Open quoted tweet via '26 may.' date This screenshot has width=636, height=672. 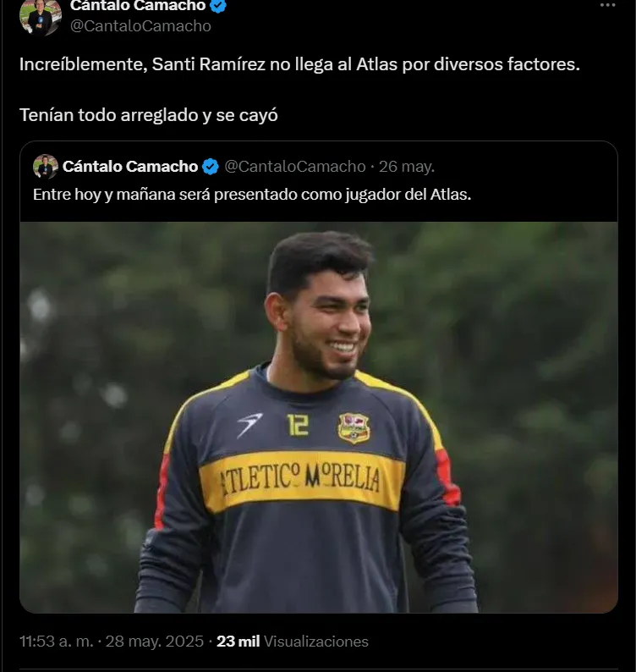(x=407, y=166)
